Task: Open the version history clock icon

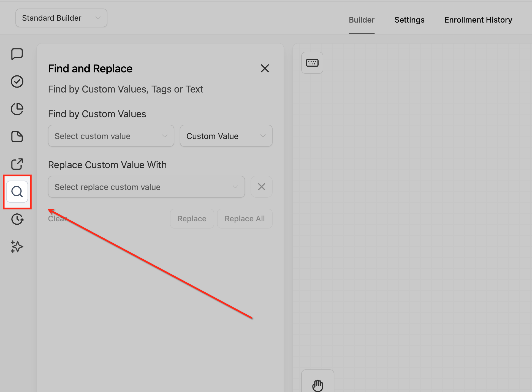Action: pos(17,219)
